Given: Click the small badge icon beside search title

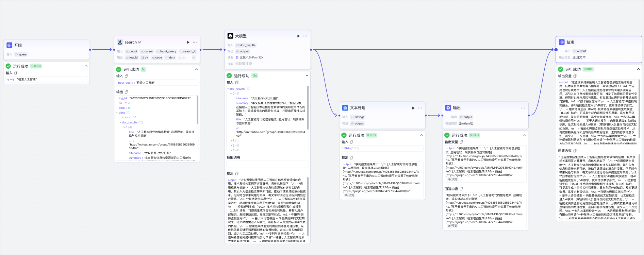Looking at the screenshot, I should (139, 42).
